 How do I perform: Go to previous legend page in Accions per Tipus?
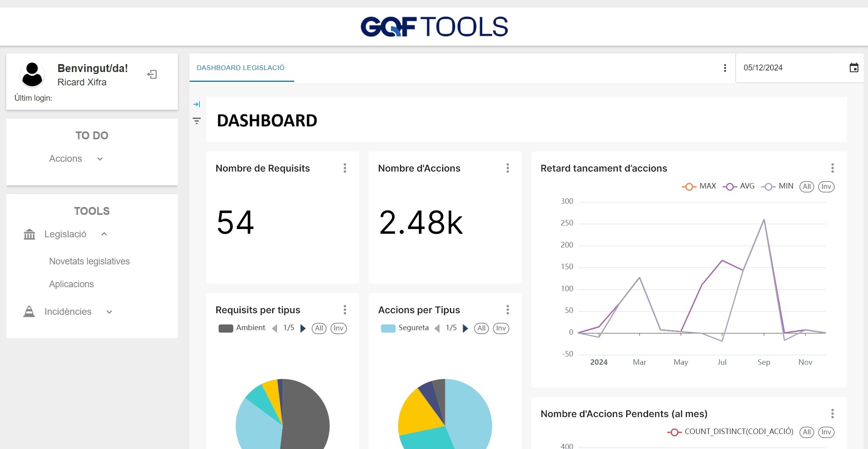(x=437, y=328)
